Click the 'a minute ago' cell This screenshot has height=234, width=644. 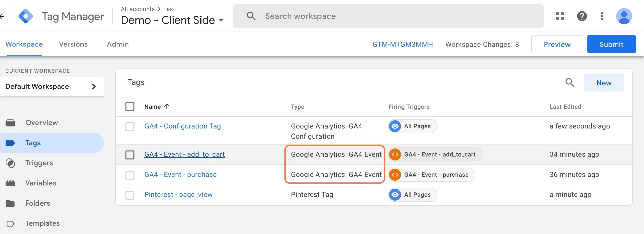coord(570,195)
